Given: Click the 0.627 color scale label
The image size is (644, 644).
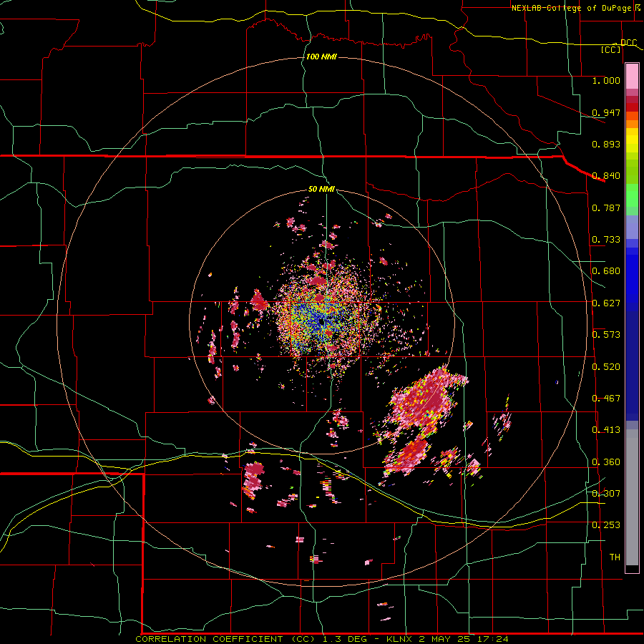Looking at the screenshot, I should point(606,303).
